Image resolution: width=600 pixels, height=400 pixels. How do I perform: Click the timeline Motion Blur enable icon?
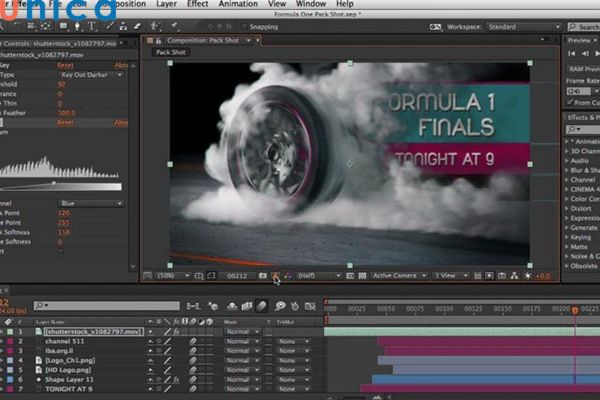coord(261,306)
